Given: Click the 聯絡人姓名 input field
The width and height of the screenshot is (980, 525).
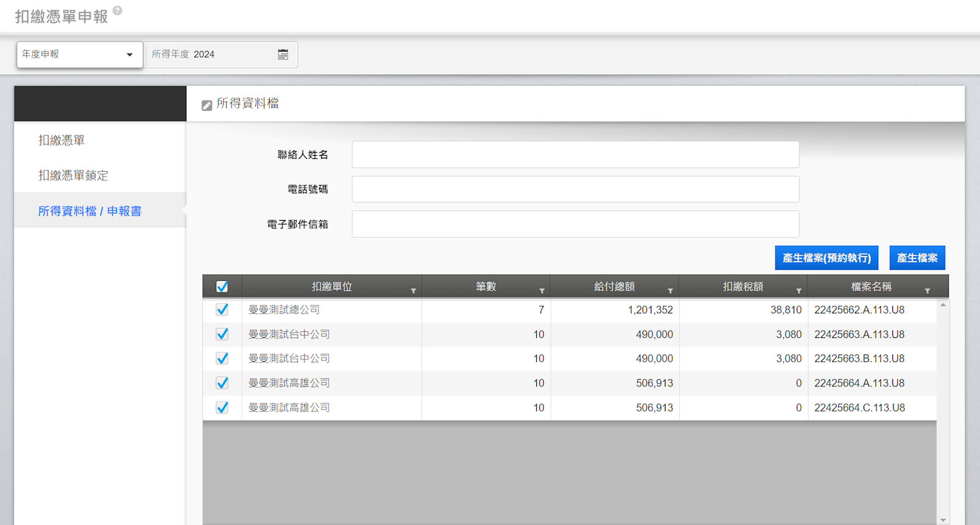Looking at the screenshot, I should [575, 155].
